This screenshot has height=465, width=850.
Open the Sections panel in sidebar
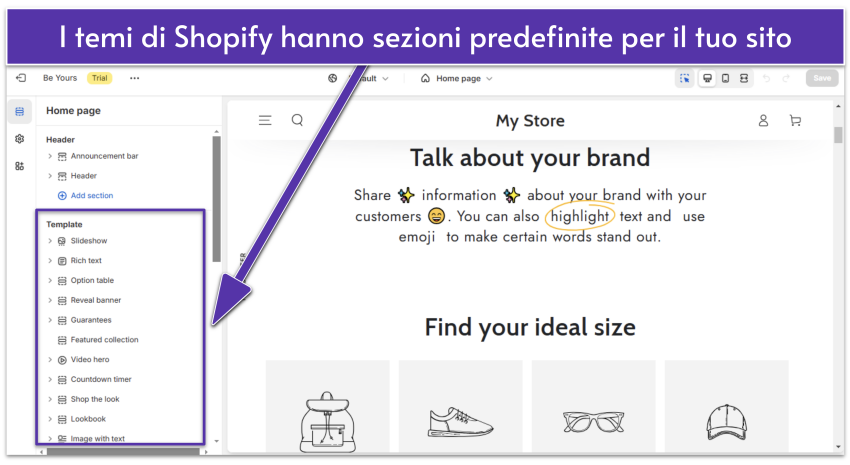coord(19,111)
